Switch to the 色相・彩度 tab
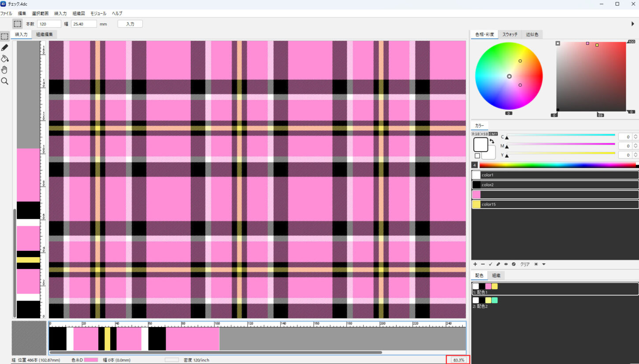The height and width of the screenshot is (364, 639). [484, 34]
